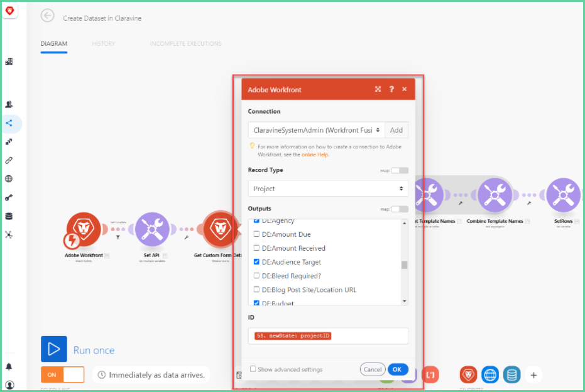Select the Get Custom Form Details module
Viewport: 585px width, 392px height.
pos(220,229)
